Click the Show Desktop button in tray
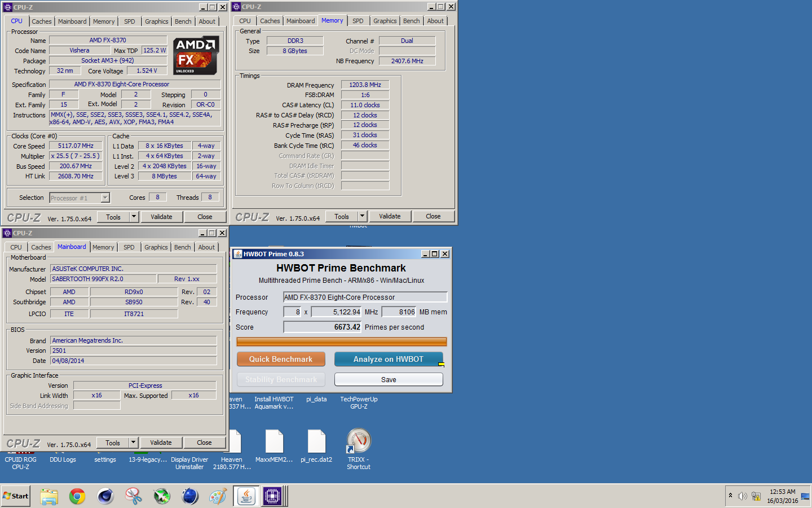Screen dimensions: 812x508 tap(805, 496)
